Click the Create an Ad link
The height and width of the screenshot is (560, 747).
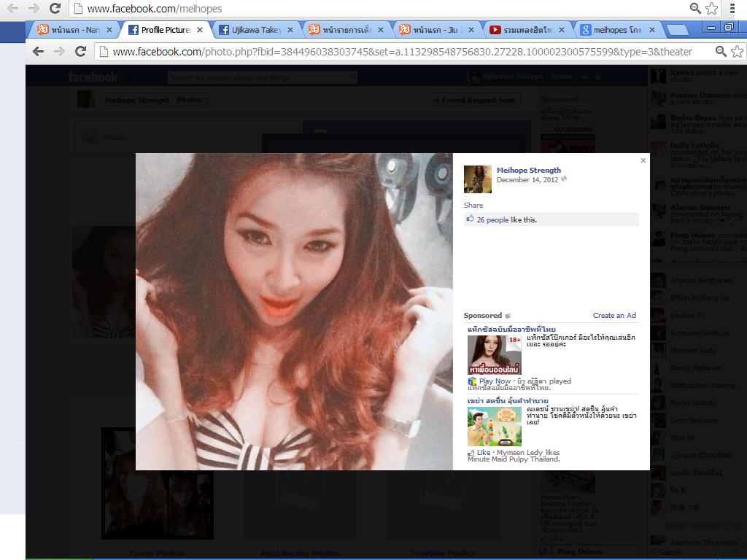click(614, 316)
